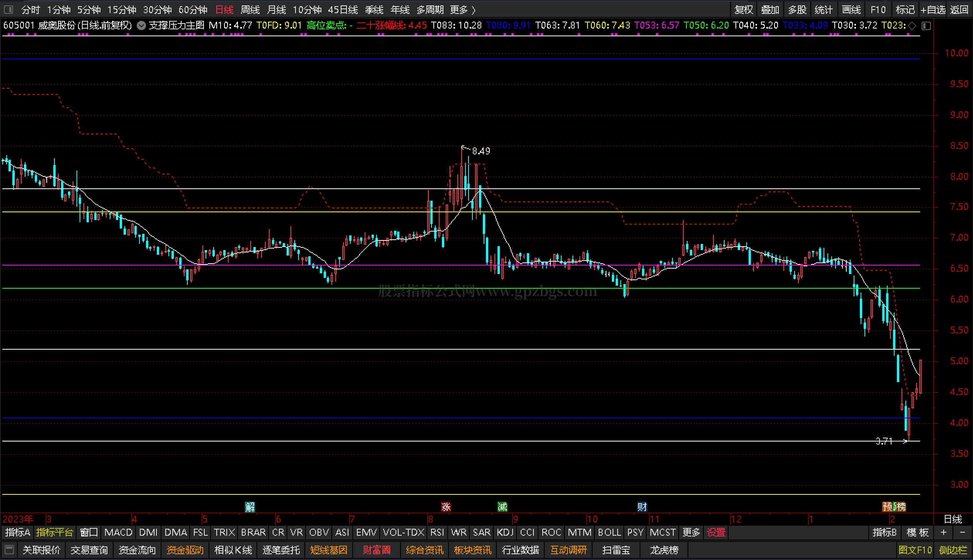Click the bottom-left panel toggle icon
This screenshot has width=973, height=560.
(x=9, y=550)
